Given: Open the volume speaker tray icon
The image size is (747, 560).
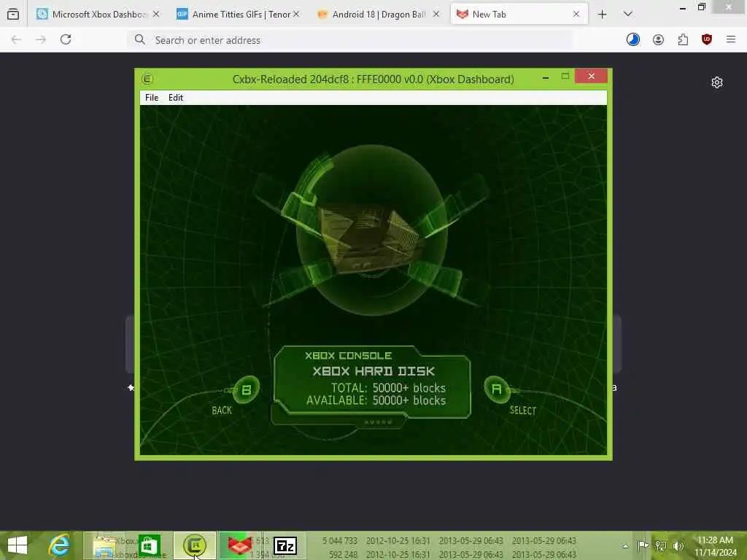Looking at the screenshot, I should [678, 545].
